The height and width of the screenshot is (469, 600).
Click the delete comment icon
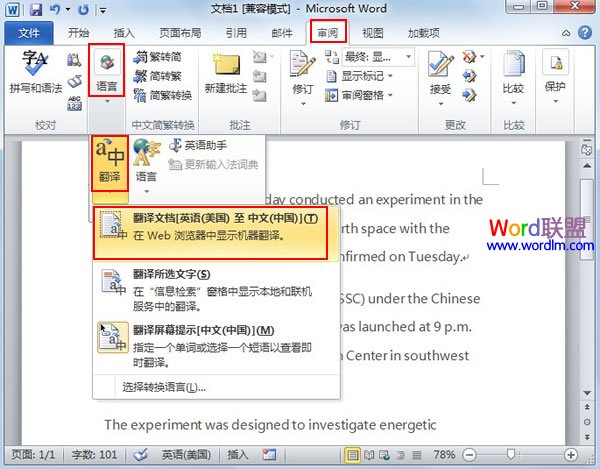(x=259, y=57)
